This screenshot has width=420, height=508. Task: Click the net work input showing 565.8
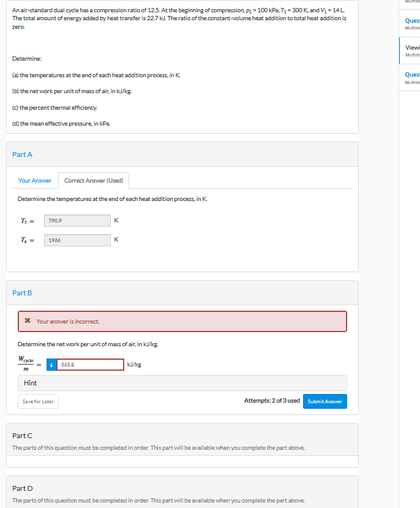point(90,365)
